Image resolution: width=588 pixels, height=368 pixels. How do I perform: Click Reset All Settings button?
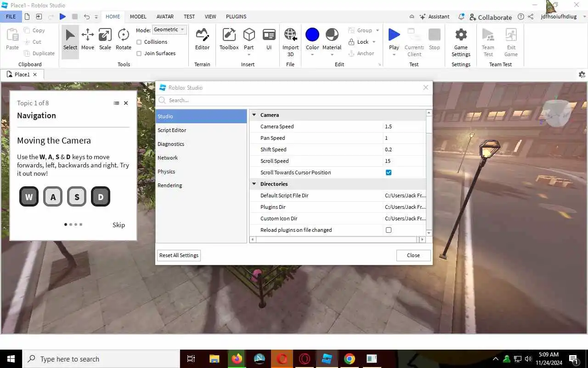pyautogui.click(x=179, y=255)
